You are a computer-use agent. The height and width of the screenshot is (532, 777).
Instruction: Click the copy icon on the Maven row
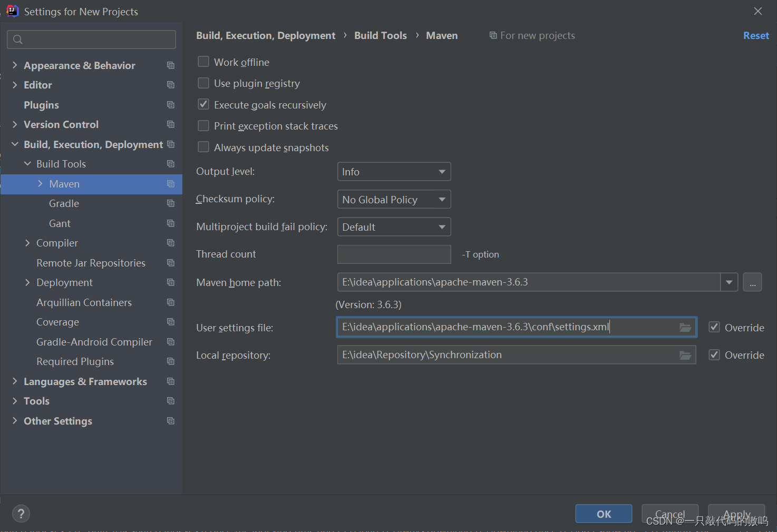coord(171,184)
